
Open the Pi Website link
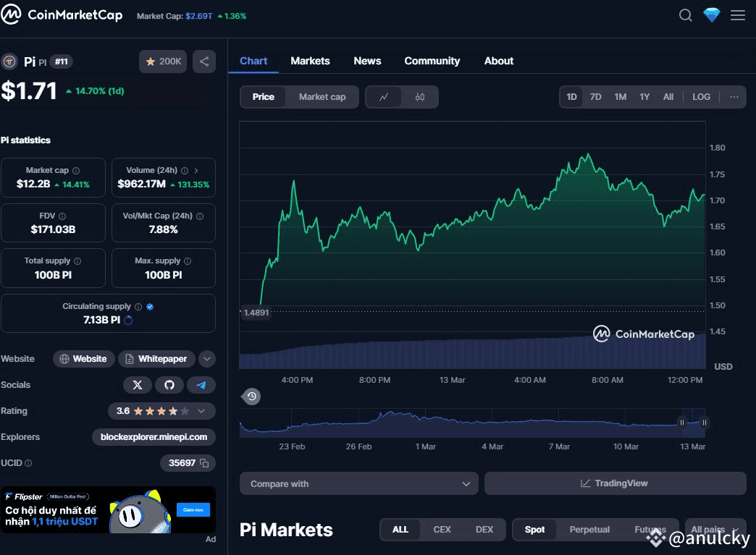coord(83,359)
